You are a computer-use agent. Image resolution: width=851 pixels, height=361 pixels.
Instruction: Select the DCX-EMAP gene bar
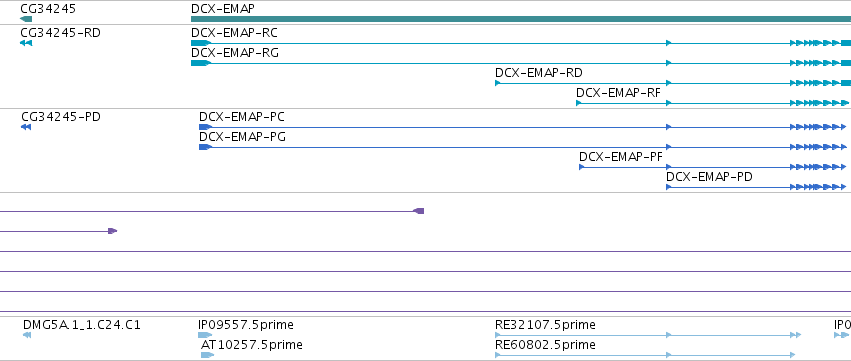521,19
